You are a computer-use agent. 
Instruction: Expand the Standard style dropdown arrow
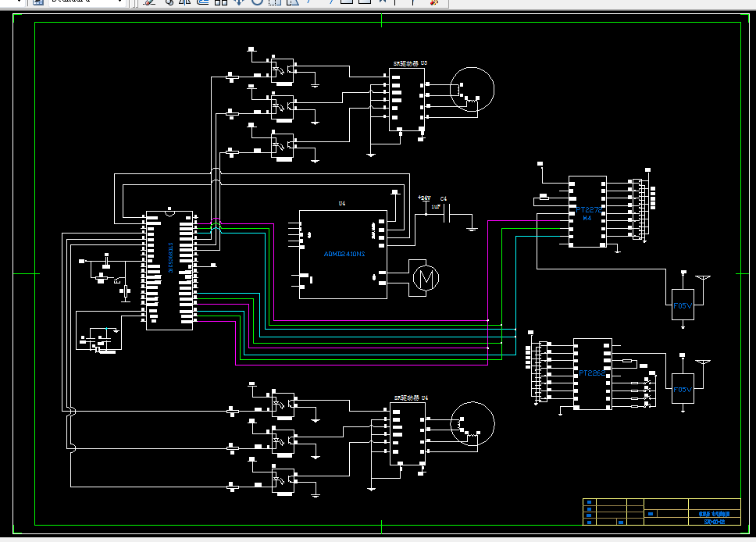[x=119, y=2]
